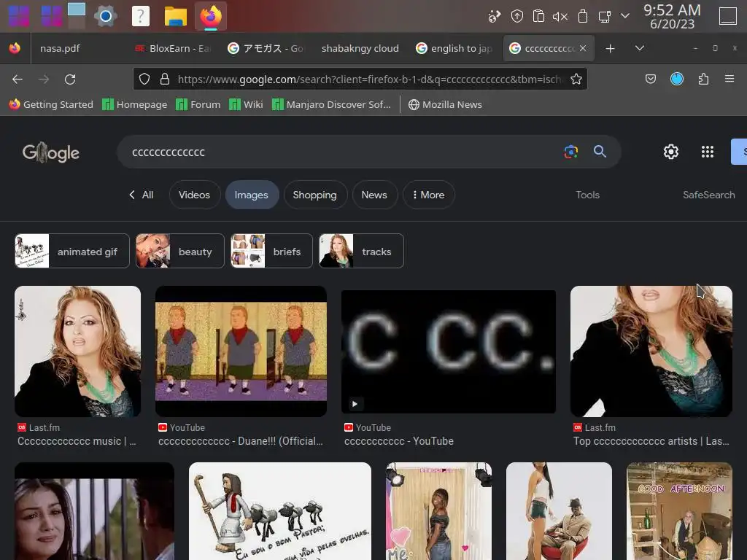Viewport: 747px width, 560px height.
Task: Open the Duane!!! cartoon YouTube thumbnail
Action: point(241,351)
